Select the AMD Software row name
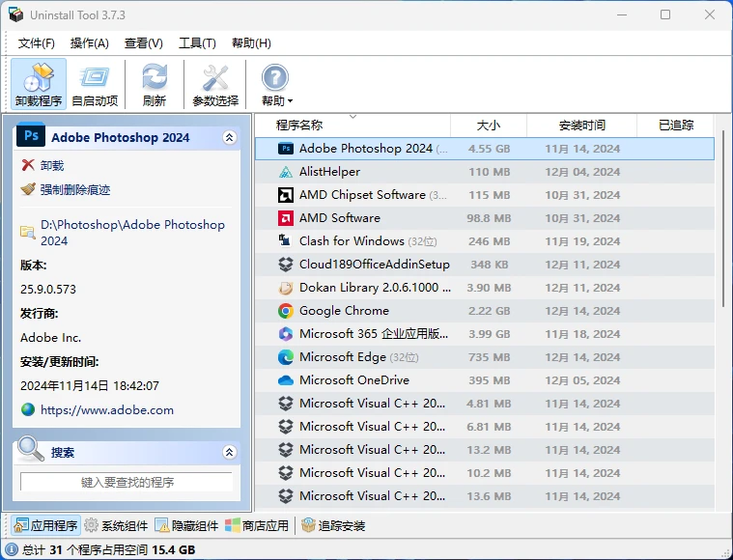 (340, 218)
